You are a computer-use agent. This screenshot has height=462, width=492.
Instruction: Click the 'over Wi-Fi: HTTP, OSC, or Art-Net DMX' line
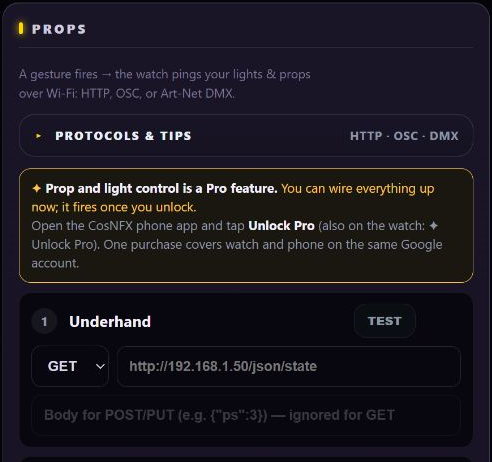pos(127,94)
